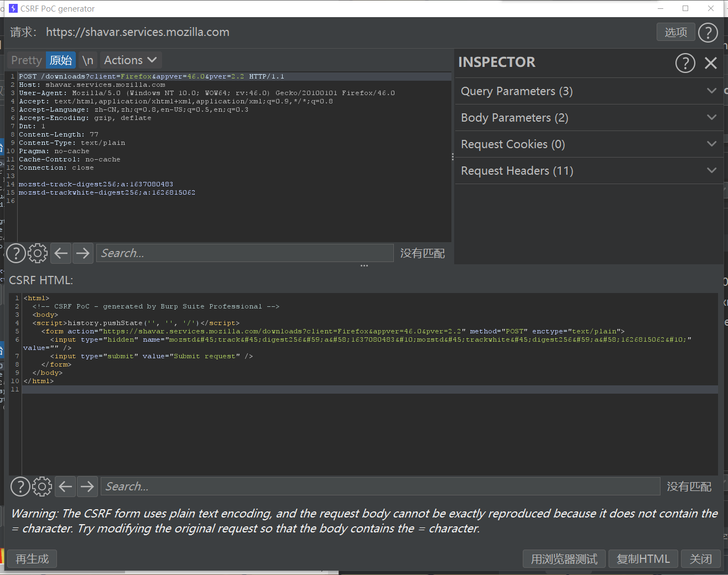Click the Pragma: no-cache header line
The height and width of the screenshot is (575, 728).
[x=54, y=151]
